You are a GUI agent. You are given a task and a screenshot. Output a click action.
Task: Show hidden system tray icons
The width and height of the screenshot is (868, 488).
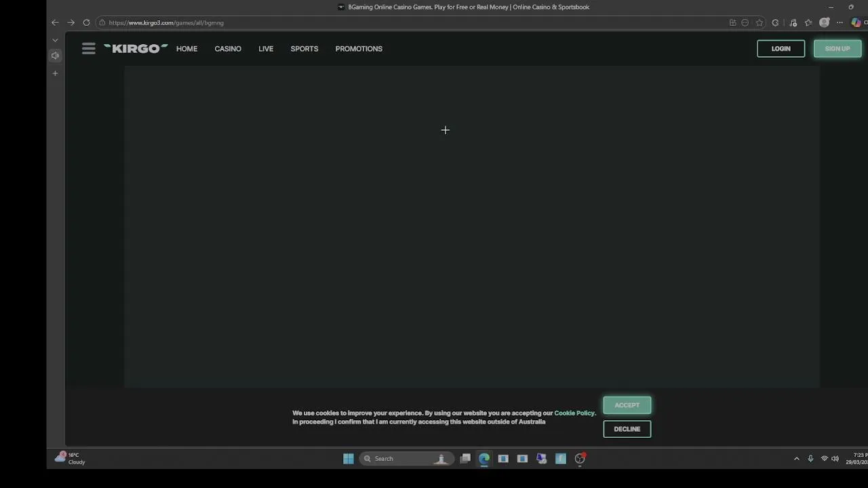[796, 459]
